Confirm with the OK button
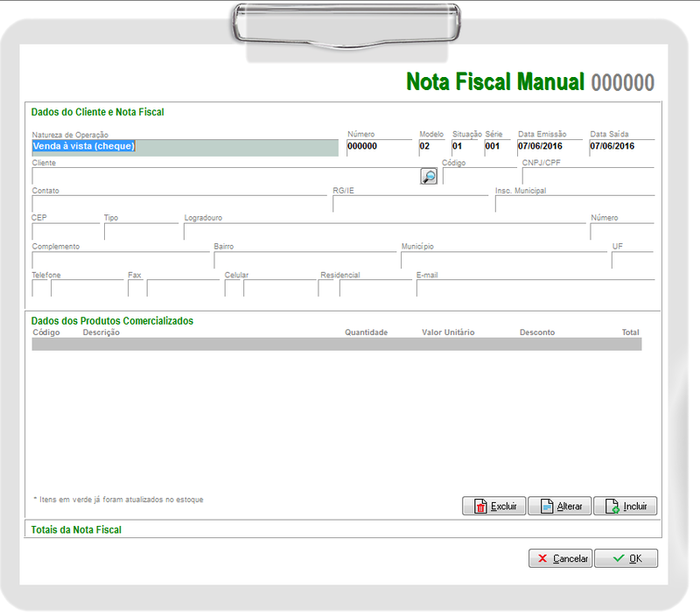The image size is (700, 616). [x=626, y=558]
